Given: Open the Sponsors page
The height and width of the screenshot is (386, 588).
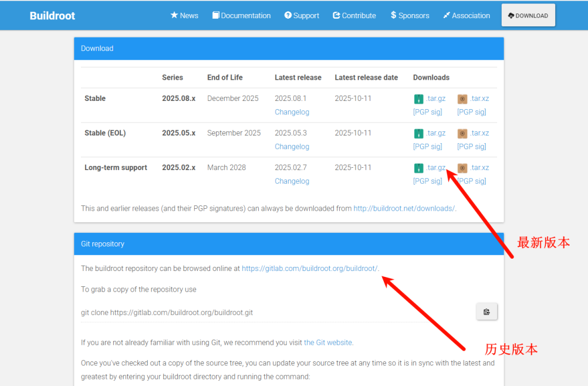Looking at the screenshot, I should coord(410,15).
